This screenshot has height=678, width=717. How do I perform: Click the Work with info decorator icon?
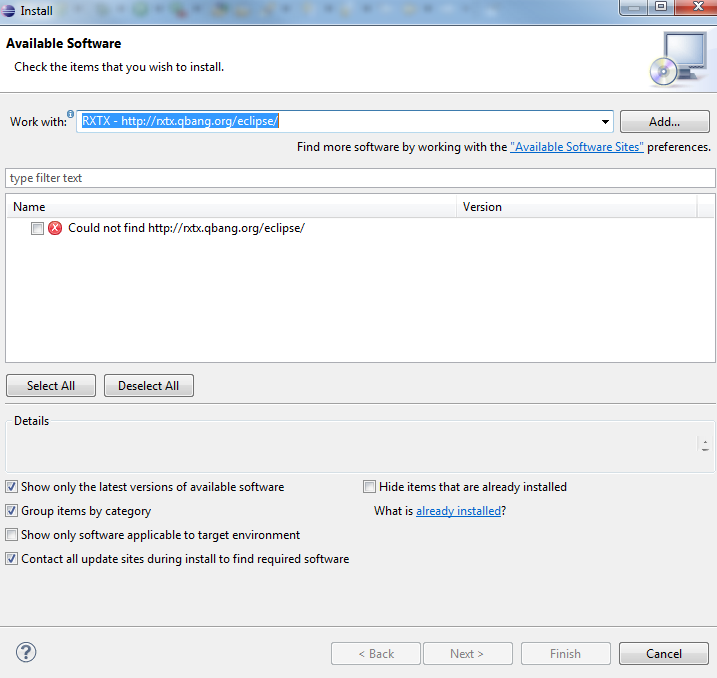point(70,113)
